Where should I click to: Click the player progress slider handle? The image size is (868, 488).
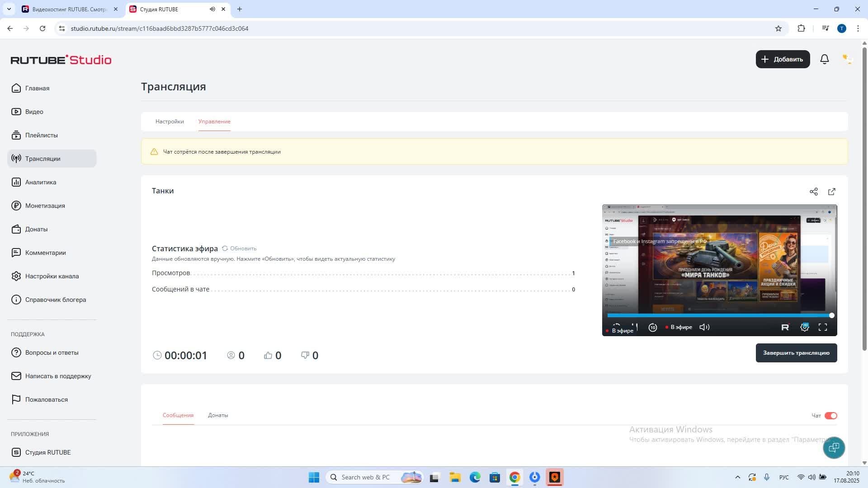pyautogui.click(x=831, y=315)
